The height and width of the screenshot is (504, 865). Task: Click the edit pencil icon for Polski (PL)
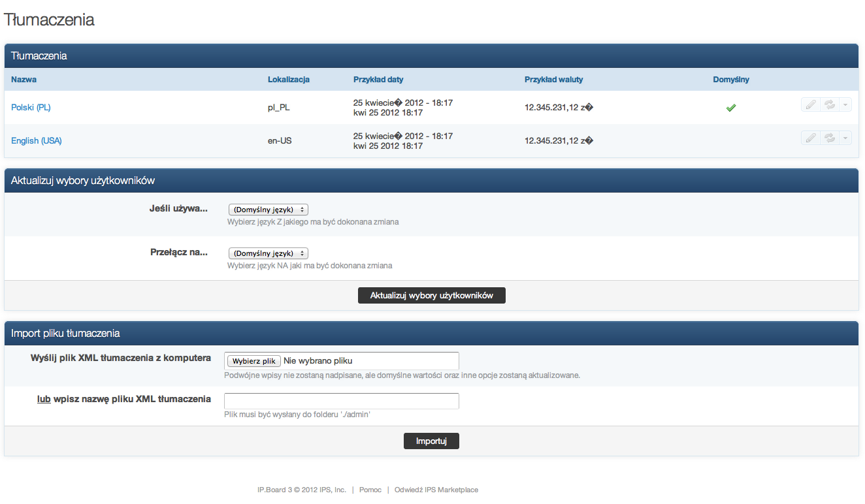810,104
